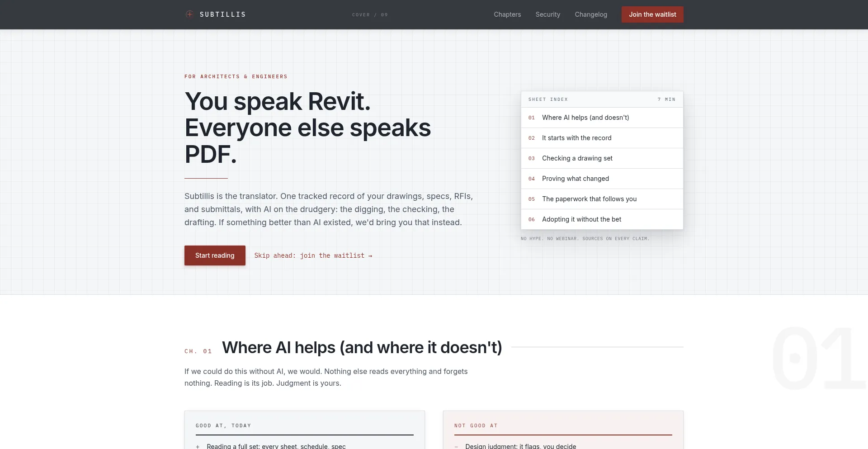Viewport: 868px width, 449px height.
Task: Click the CH. 01 chapter label
Action: click(198, 351)
